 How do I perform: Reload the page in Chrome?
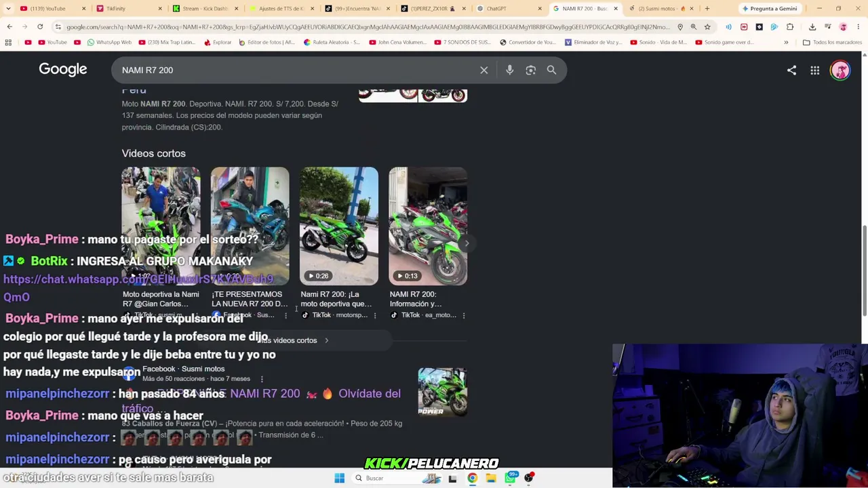[40, 27]
